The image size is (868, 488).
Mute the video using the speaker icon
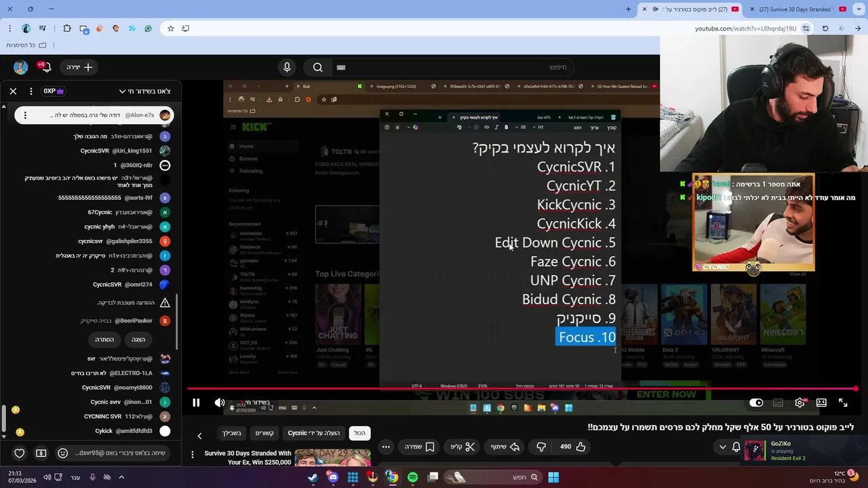pyautogui.click(x=220, y=403)
